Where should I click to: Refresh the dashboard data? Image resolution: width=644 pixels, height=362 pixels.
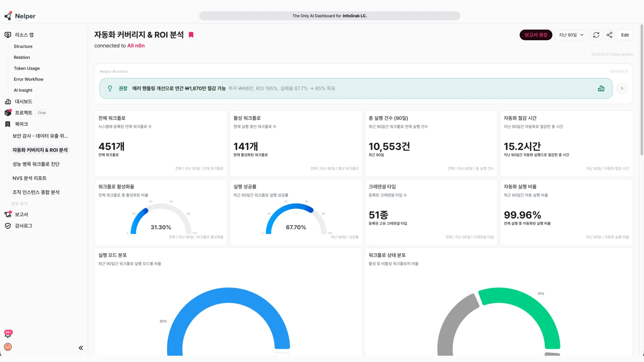pyautogui.click(x=596, y=35)
